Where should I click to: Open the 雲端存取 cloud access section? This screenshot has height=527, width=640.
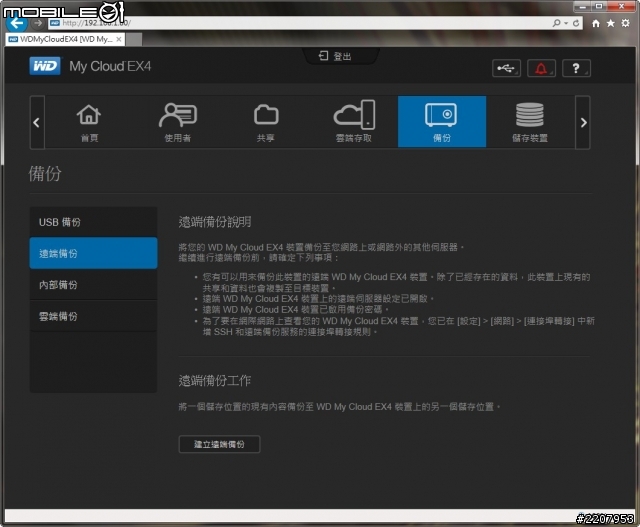coord(354,122)
